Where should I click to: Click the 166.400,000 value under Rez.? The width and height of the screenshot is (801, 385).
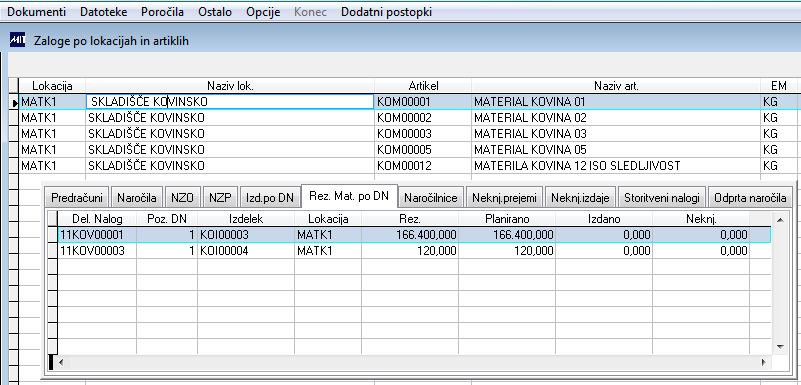410,235
